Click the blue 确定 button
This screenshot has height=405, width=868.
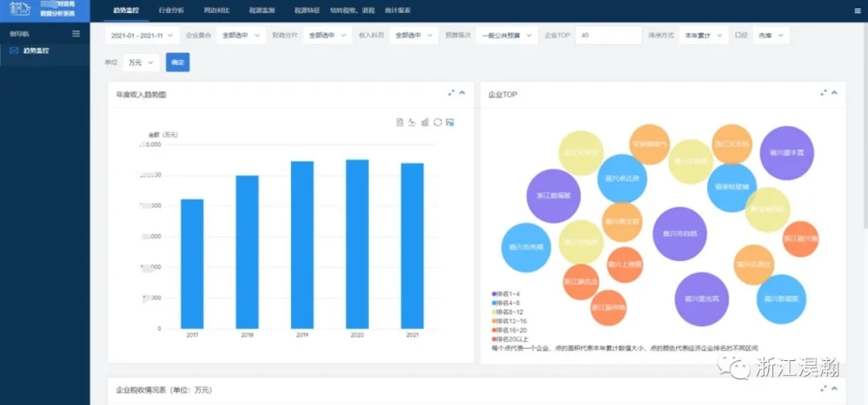coord(178,62)
